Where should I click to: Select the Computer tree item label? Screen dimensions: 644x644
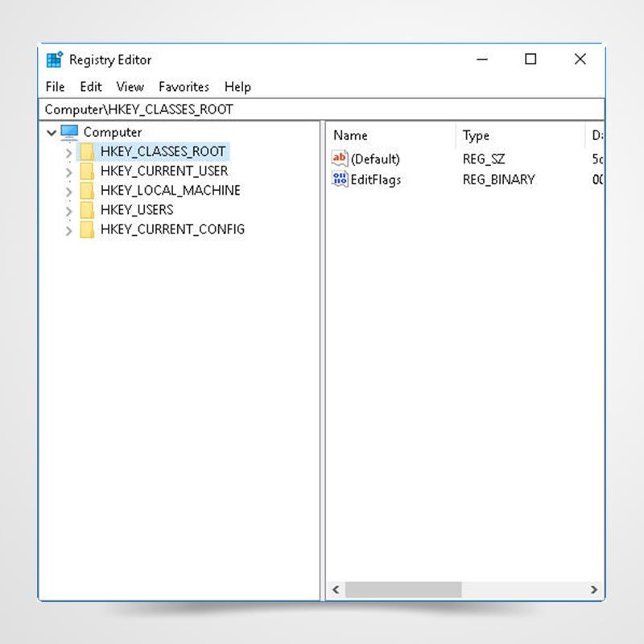(113, 132)
